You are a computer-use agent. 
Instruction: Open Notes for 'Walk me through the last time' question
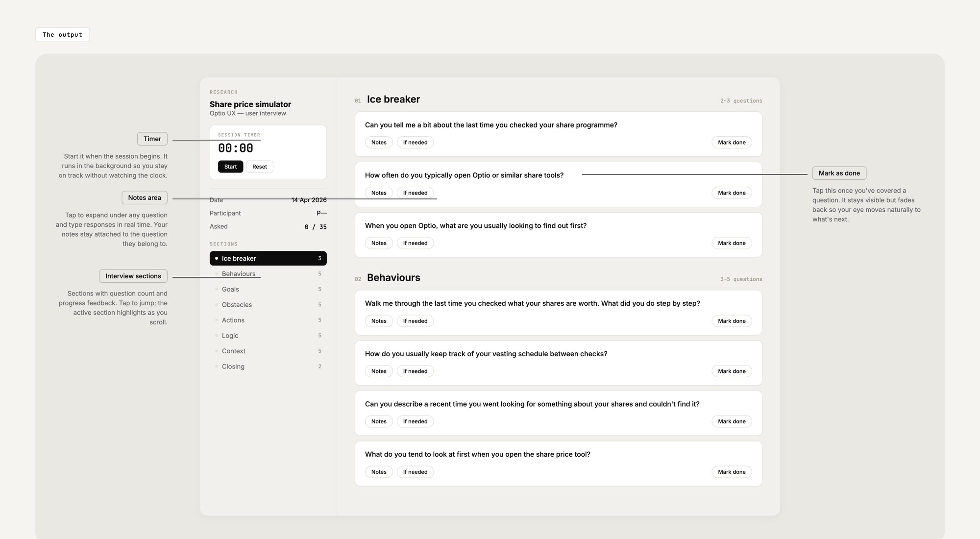(379, 321)
